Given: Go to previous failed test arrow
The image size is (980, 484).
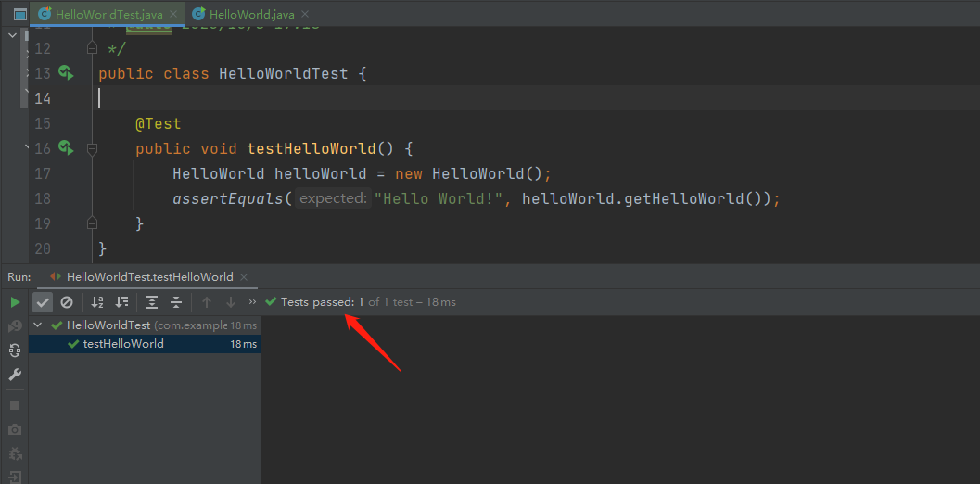Looking at the screenshot, I should coord(207,302).
